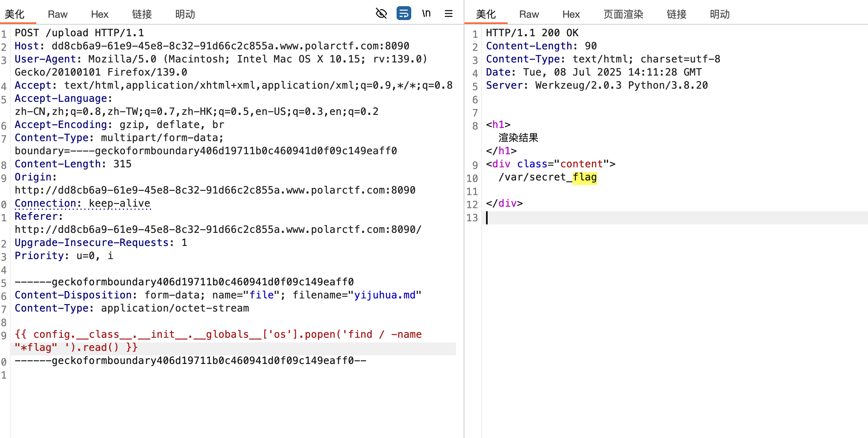868x438 pixels.
Task: Toggle the hidden characters eye-slash icon
Action: pyautogui.click(x=381, y=13)
